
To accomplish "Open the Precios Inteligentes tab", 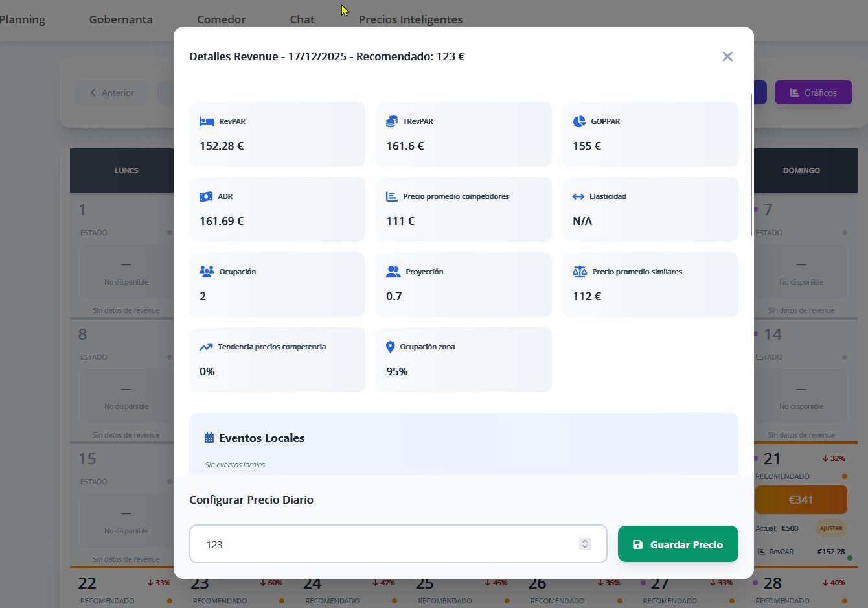I will pos(411,19).
